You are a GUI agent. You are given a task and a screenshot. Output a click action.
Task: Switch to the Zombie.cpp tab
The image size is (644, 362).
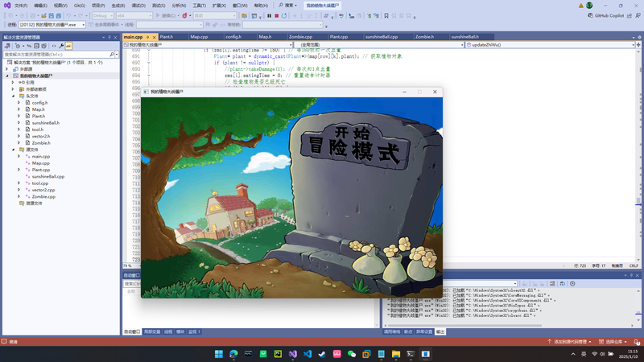(300, 37)
